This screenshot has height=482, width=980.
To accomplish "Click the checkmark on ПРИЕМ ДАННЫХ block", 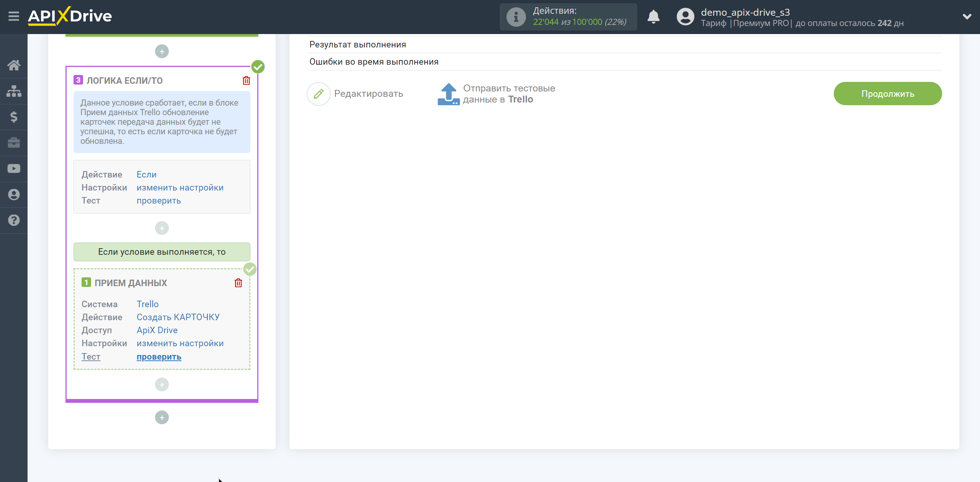I will pyautogui.click(x=250, y=269).
